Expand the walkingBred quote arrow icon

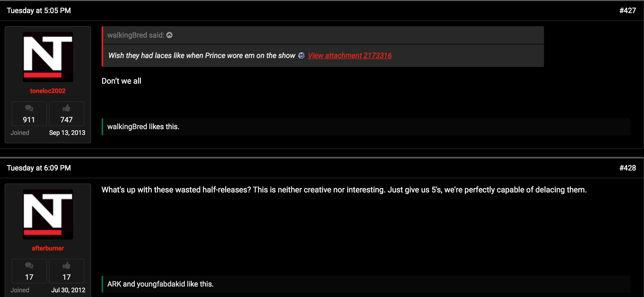coord(170,35)
